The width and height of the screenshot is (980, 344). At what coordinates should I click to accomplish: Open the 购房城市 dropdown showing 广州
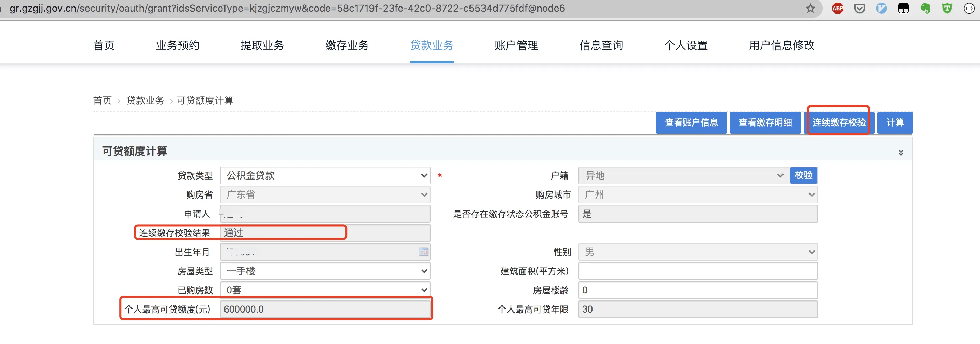tap(698, 195)
